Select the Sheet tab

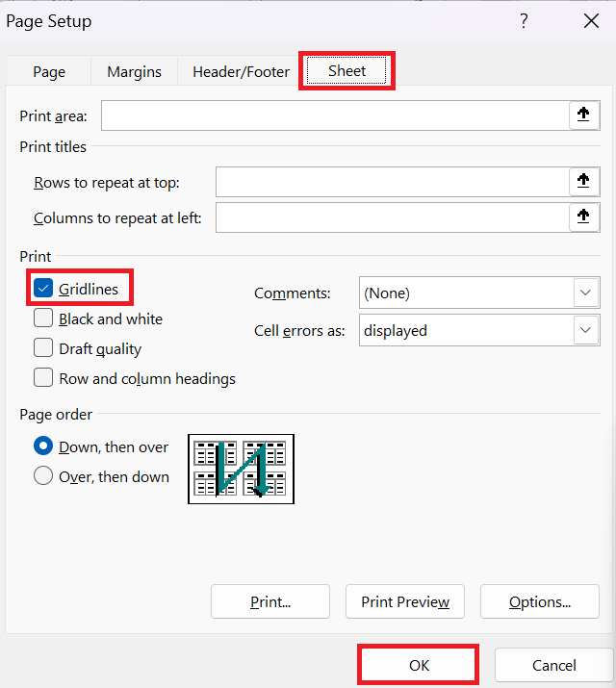click(x=346, y=70)
